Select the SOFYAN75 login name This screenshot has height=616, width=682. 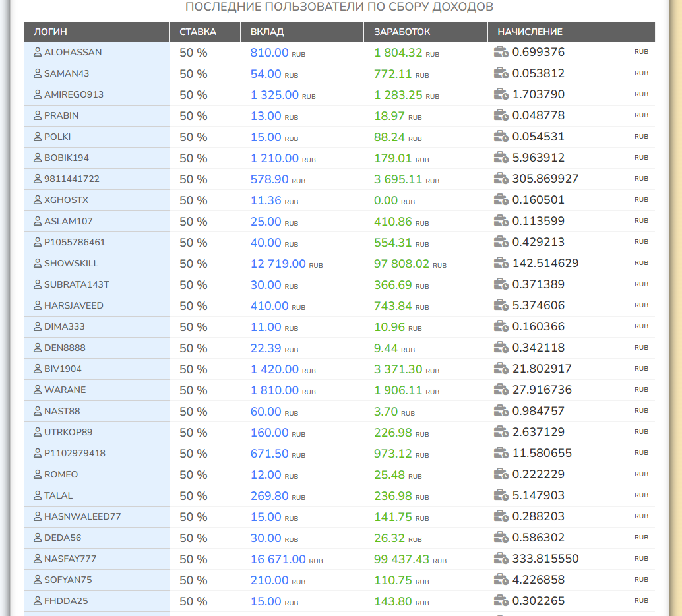[x=68, y=580]
